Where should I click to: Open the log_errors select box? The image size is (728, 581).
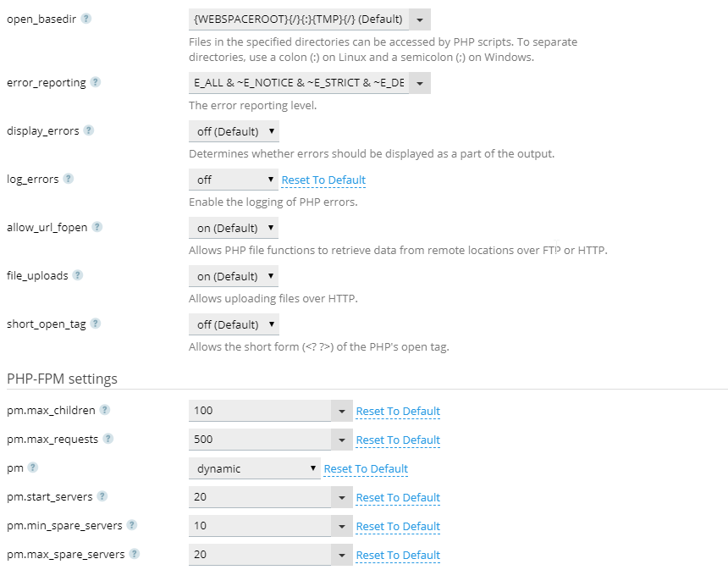pyautogui.click(x=234, y=180)
